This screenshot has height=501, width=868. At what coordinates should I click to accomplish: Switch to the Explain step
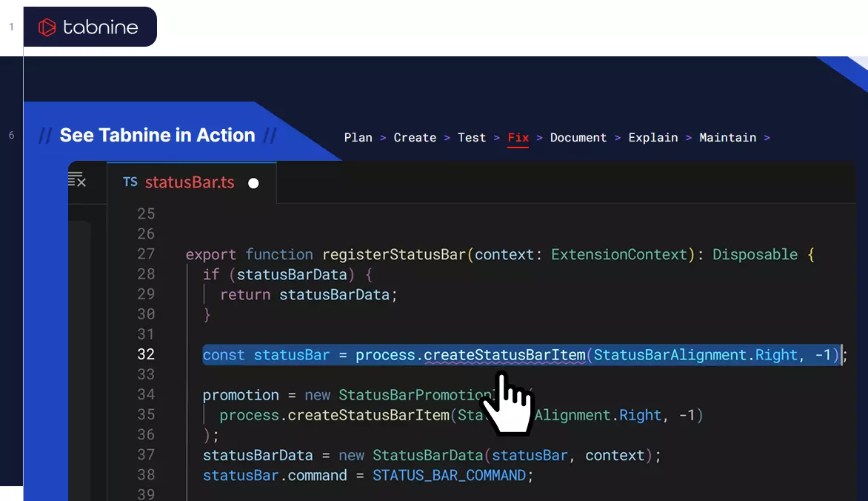653,138
